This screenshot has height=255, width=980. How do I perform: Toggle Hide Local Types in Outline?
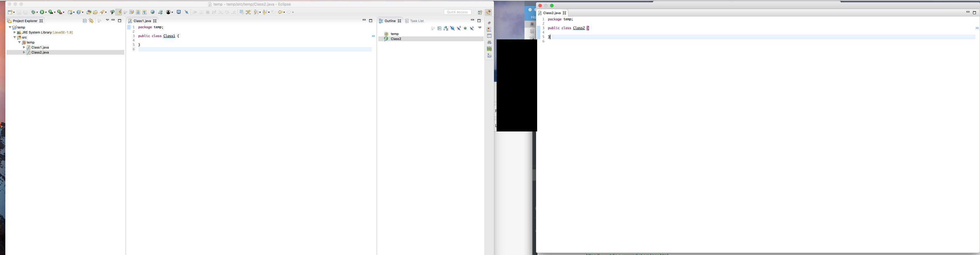coord(472,28)
